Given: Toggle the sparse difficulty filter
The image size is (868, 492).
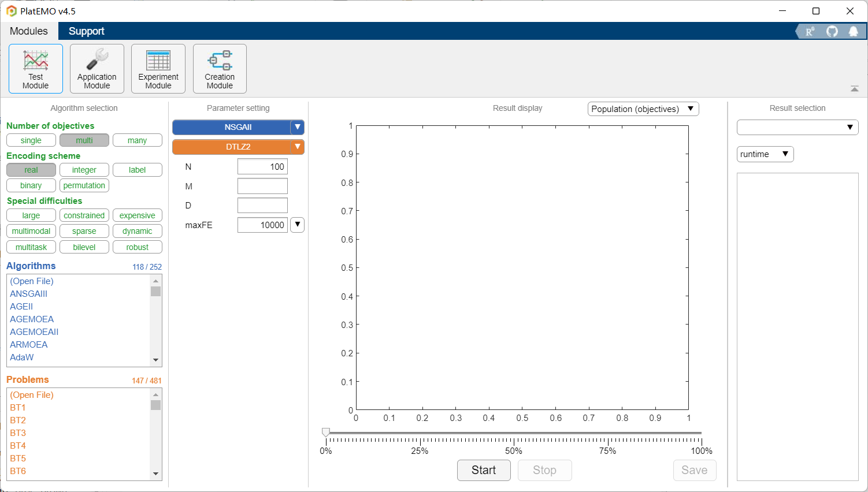Looking at the screenshot, I should point(84,231).
